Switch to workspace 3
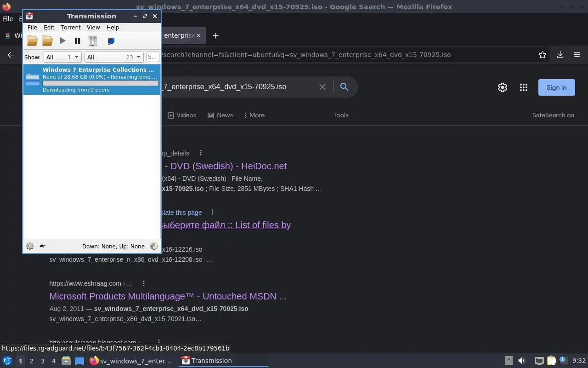This screenshot has width=588, height=368. point(42,361)
